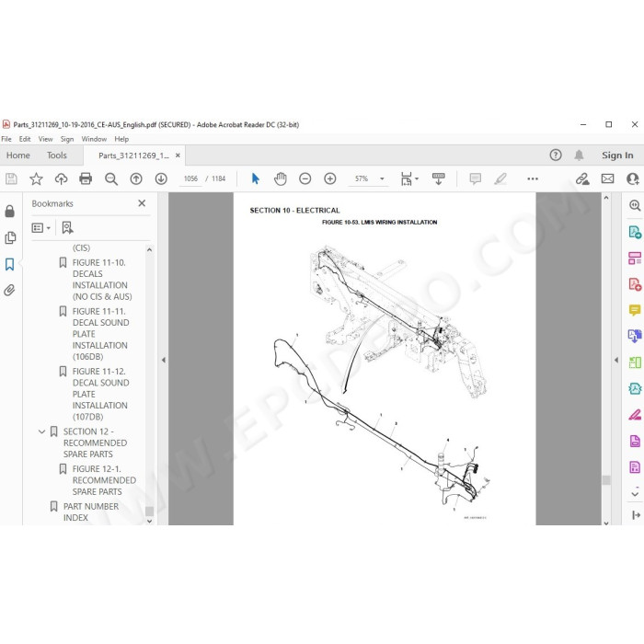The height and width of the screenshot is (644, 644).
Task: Open FIGURE 11-12 DECAL SOUND PLATE bookmark
Action: point(100,394)
